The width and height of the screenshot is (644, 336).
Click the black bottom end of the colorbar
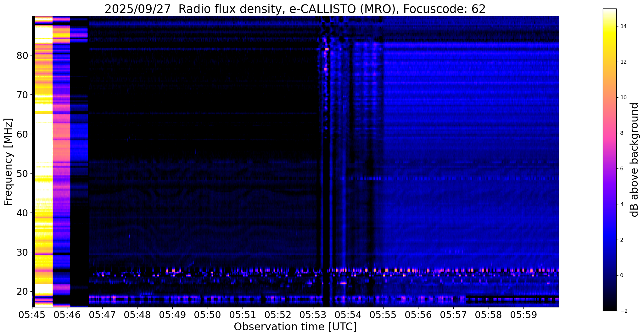pos(609,309)
